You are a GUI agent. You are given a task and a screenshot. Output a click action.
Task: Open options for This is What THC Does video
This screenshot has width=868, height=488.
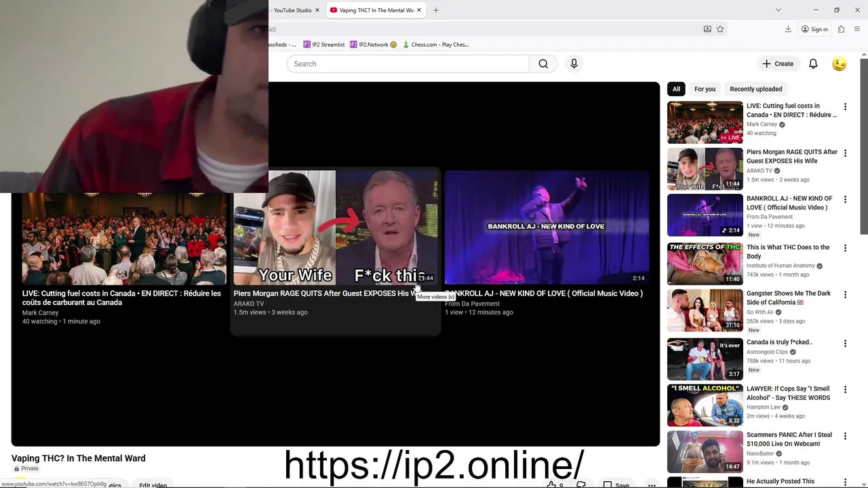click(x=845, y=249)
